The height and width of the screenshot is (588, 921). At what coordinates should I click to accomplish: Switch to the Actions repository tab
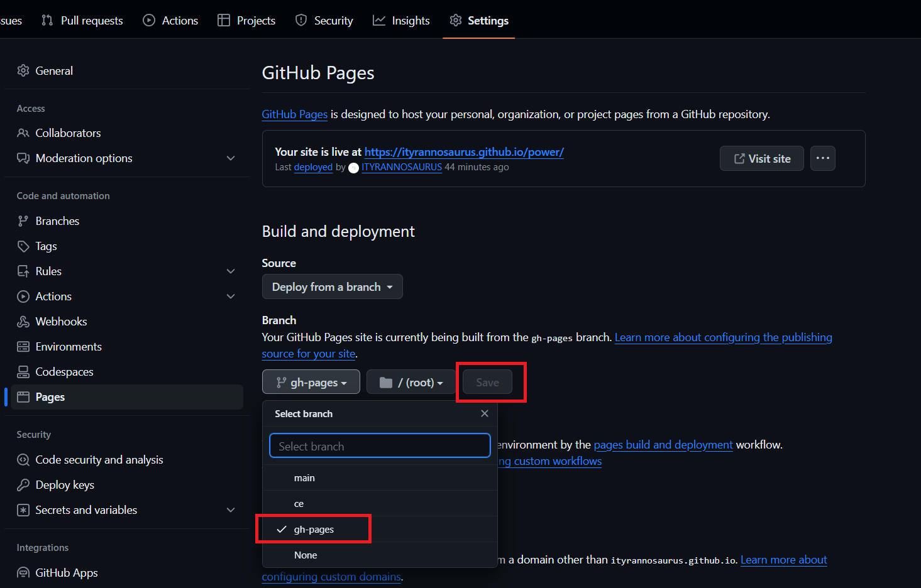(x=170, y=20)
